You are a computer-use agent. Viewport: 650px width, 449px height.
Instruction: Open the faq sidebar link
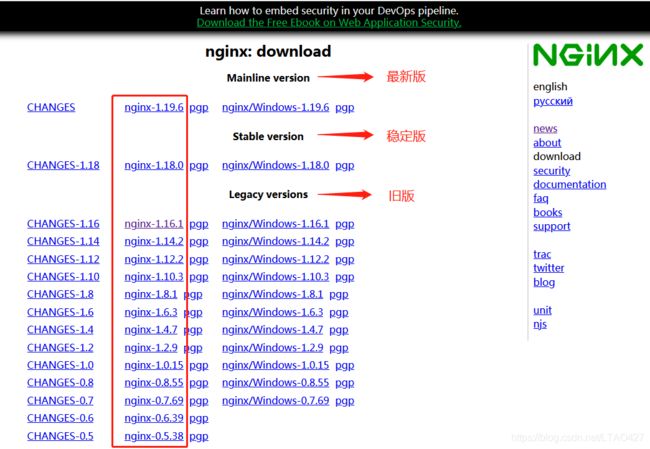click(541, 199)
